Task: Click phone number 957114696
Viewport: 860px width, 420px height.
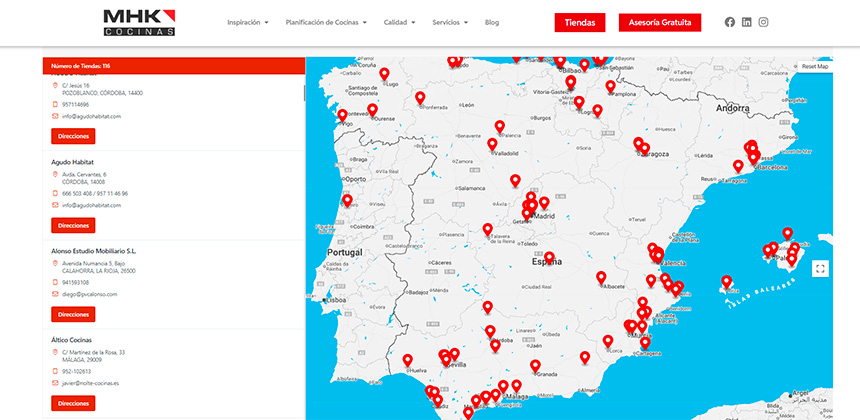Action: click(75, 104)
